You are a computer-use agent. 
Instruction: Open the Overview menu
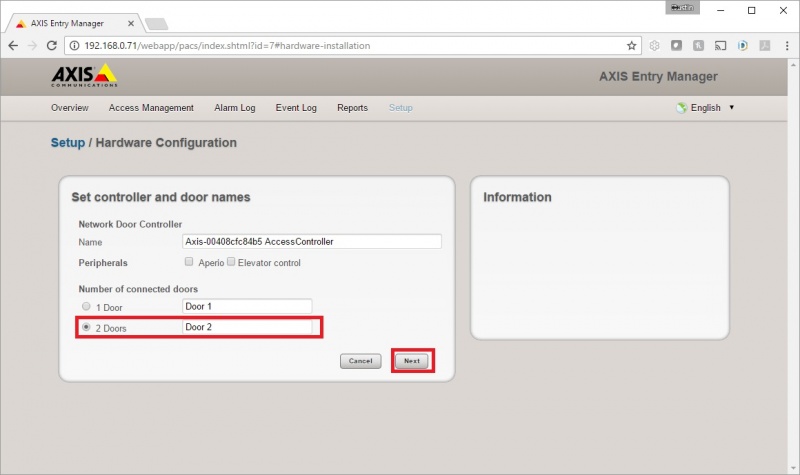pos(69,108)
